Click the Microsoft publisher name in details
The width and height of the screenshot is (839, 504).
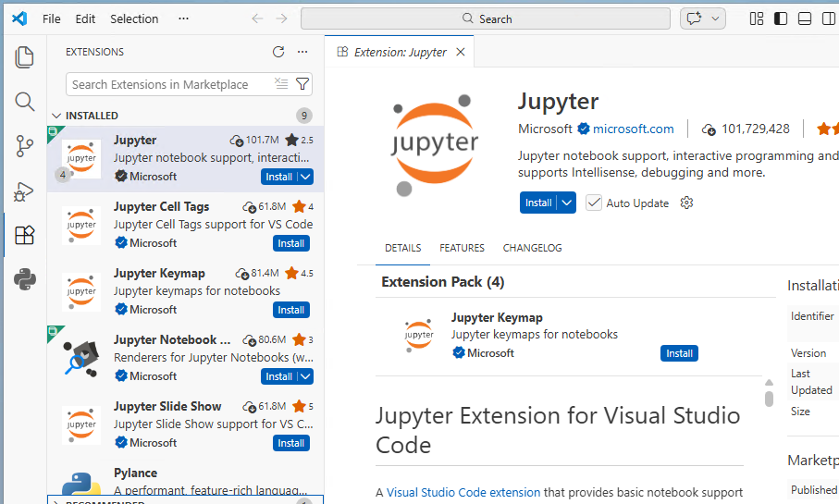coord(545,129)
